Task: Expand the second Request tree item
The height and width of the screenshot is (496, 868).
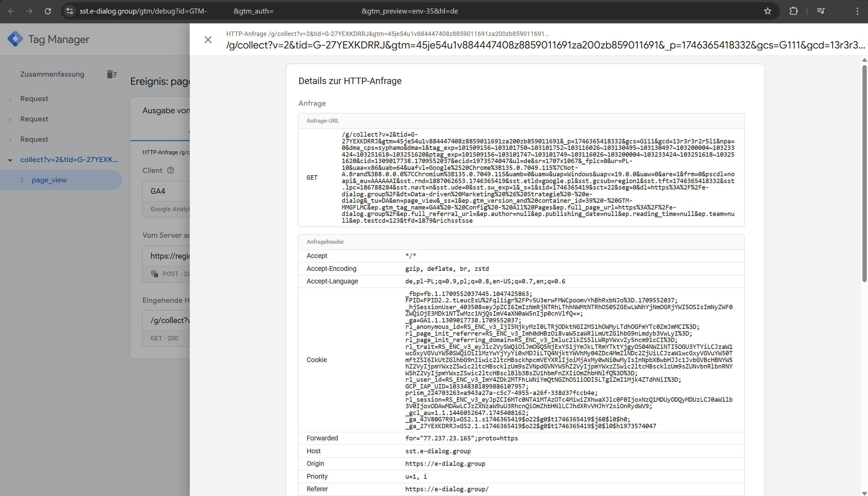Action: pyautogui.click(x=10, y=120)
